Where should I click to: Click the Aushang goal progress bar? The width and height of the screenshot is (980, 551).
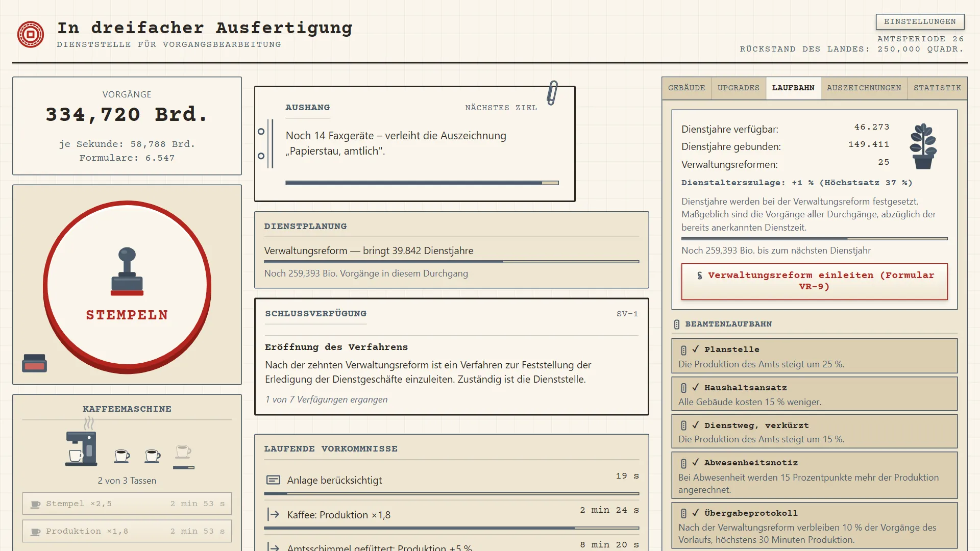click(422, 183)
